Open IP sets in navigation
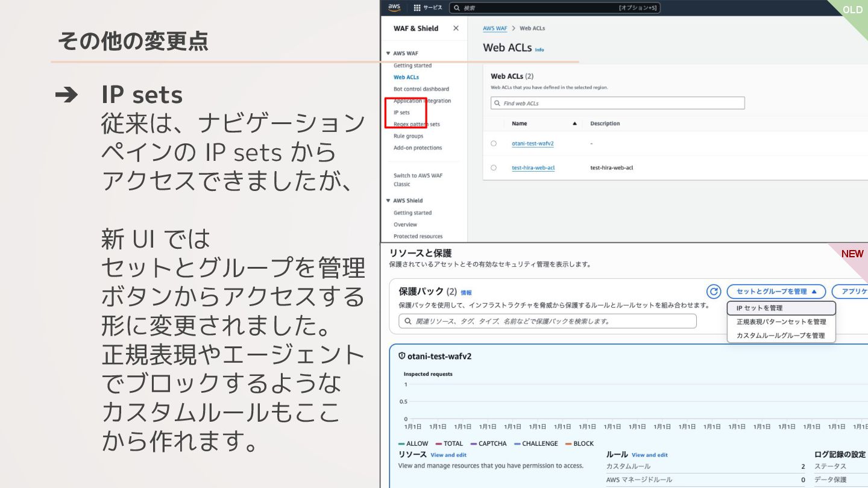868x488 pixels. pos(401,113)
